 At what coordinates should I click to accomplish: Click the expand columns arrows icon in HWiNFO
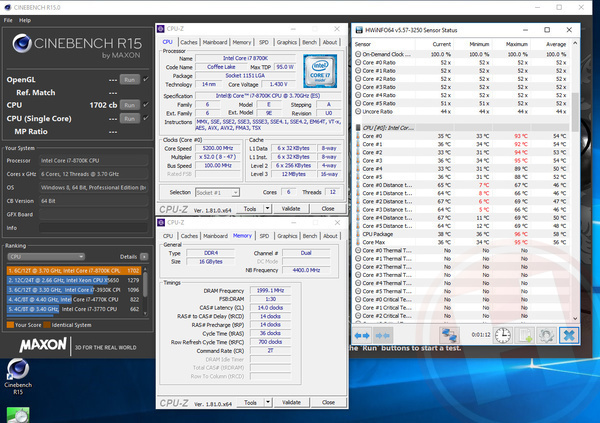362,335
